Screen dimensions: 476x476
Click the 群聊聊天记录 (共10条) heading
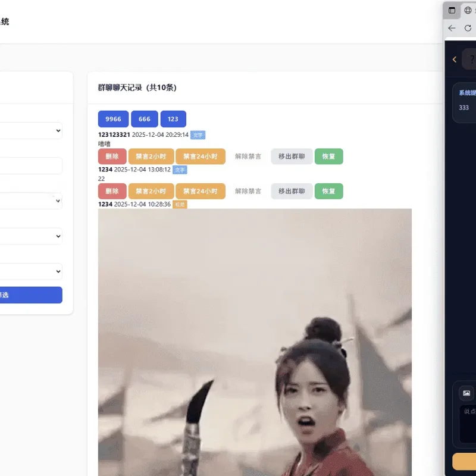(x=137, y=87)
